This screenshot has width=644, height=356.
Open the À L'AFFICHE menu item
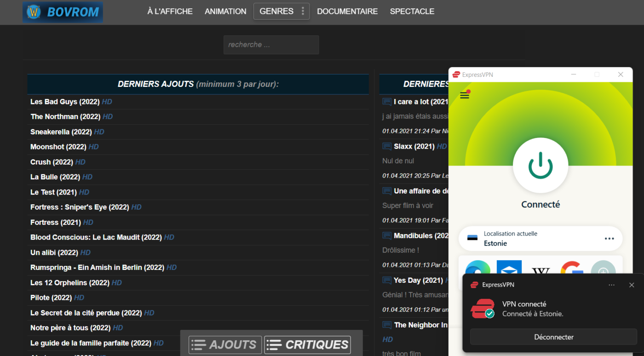[x=170, y=11]
